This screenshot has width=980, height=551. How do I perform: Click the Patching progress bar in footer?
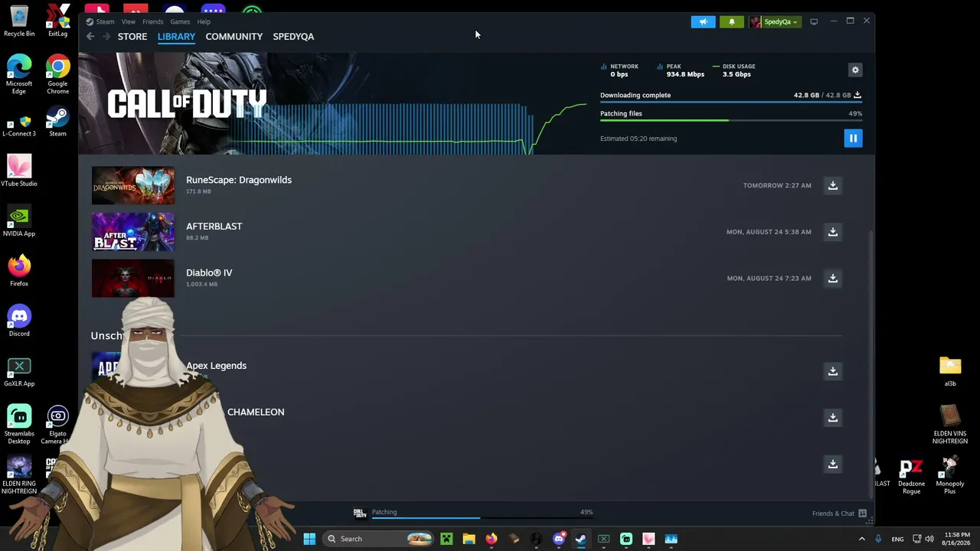click(x=482, y=518)
